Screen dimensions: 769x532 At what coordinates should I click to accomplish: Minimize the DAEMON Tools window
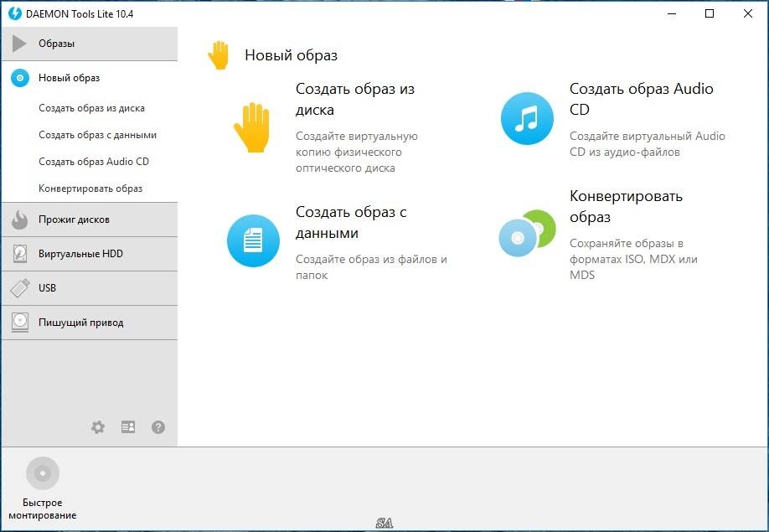672,13
